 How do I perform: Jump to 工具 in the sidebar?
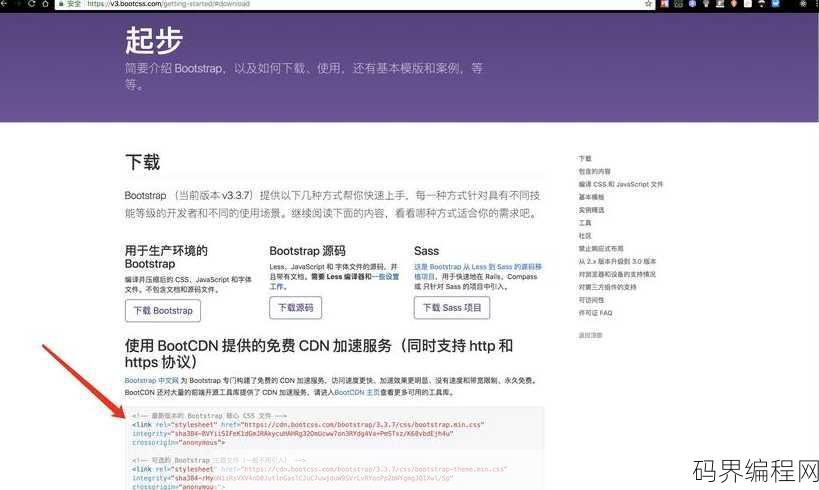(585, 223)
